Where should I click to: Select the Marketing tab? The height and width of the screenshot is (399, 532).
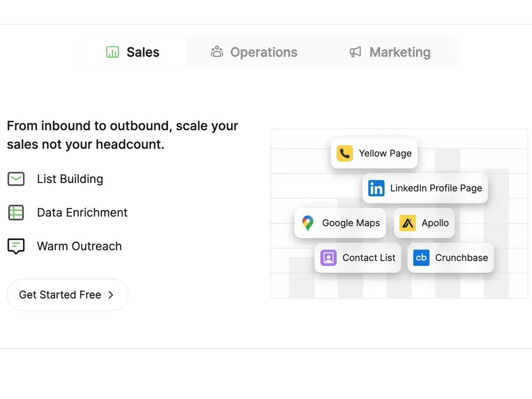389,52
